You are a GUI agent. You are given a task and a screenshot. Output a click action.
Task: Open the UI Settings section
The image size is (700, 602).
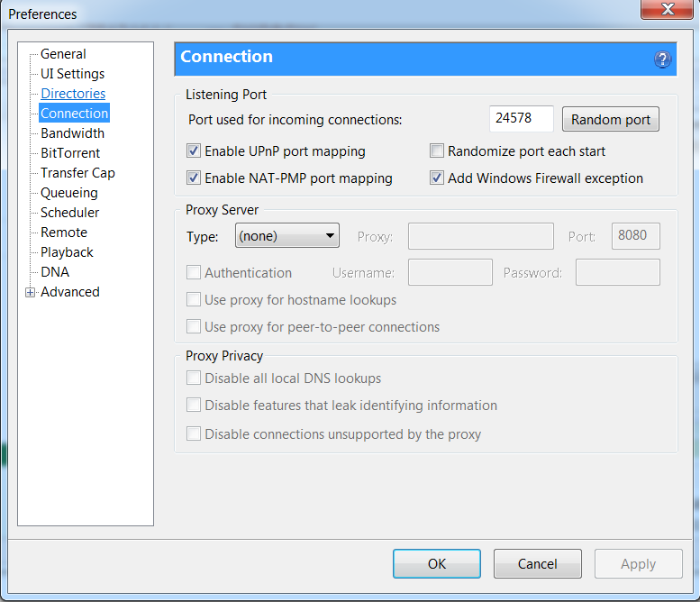[x=72, y=74]
